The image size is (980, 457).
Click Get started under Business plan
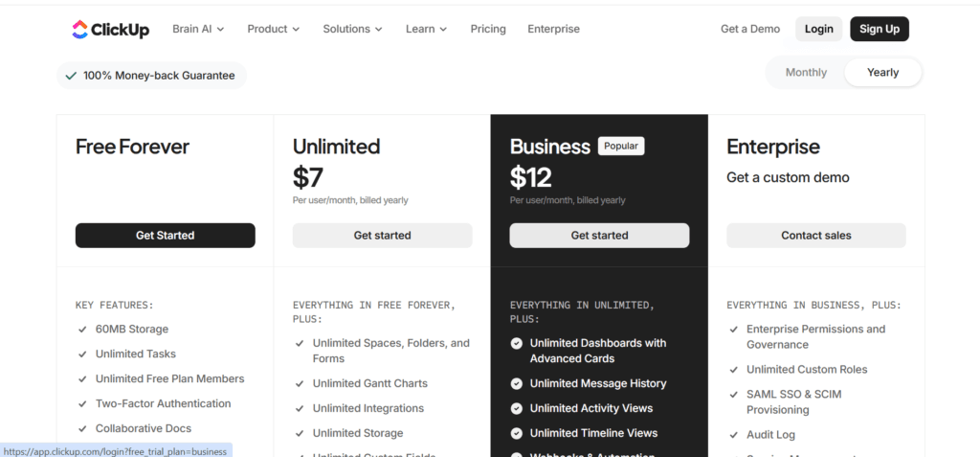click(599, 236)
